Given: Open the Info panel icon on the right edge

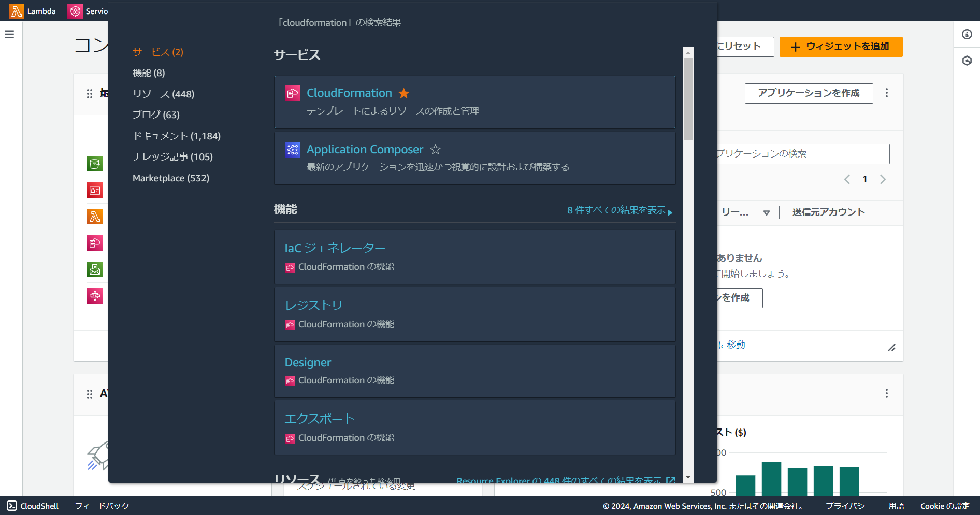Looking at the screenshot, I should (967, 34).
